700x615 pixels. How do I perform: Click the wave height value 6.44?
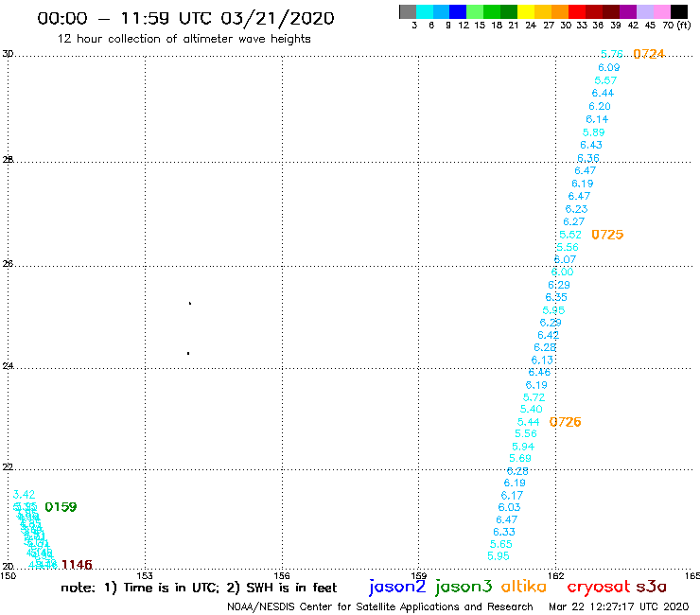603,93
